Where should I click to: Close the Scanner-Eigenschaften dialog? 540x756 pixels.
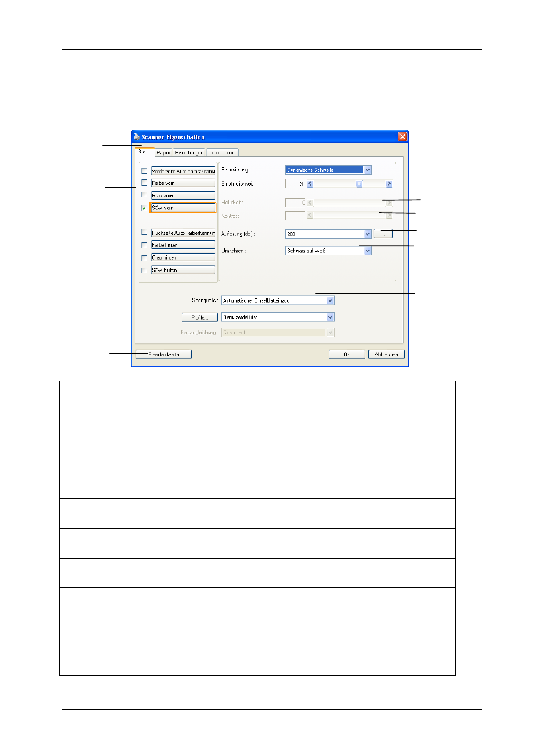402,137
